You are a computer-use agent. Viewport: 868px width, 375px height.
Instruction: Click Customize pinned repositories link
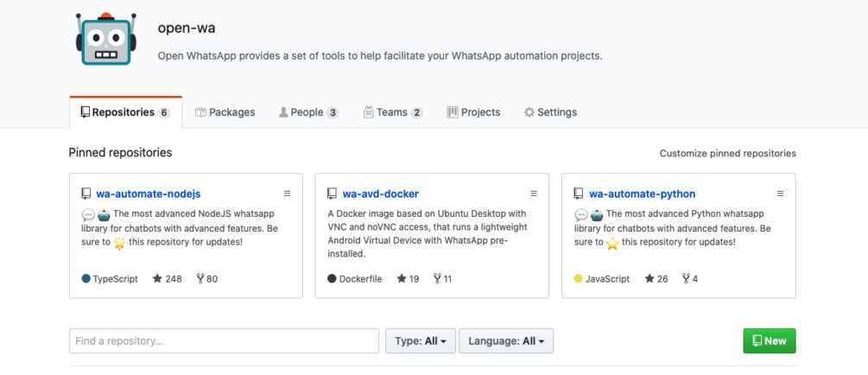727,154
